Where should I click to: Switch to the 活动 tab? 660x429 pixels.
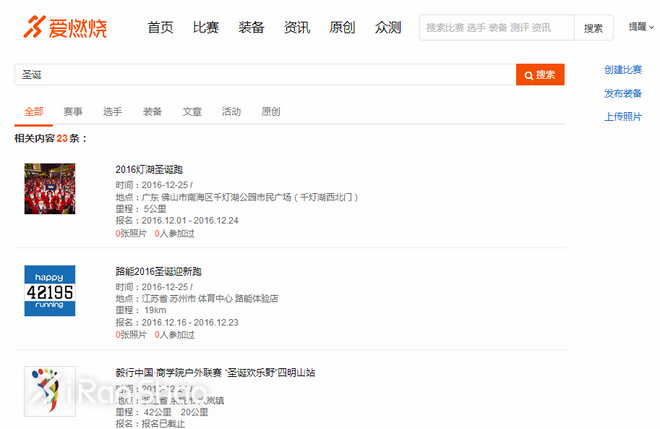(x=231, y=112)
